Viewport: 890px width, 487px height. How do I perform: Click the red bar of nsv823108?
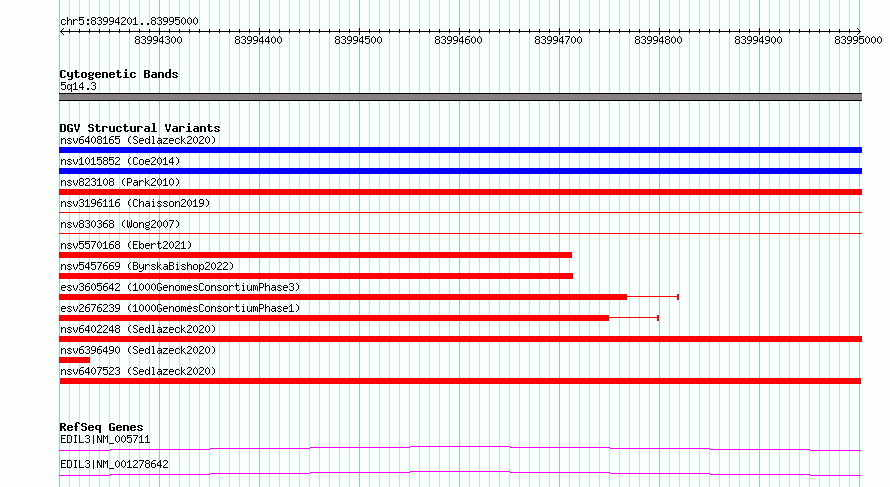460,192
